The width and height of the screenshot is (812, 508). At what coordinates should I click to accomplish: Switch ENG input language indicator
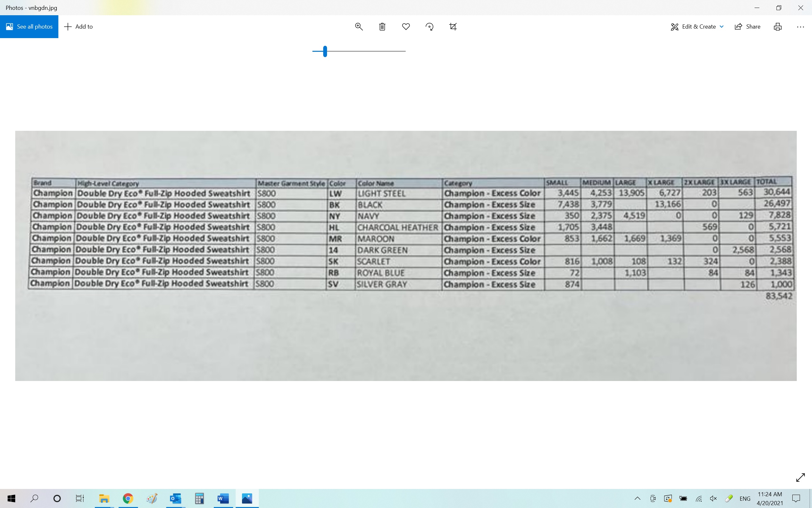point(745,498)
